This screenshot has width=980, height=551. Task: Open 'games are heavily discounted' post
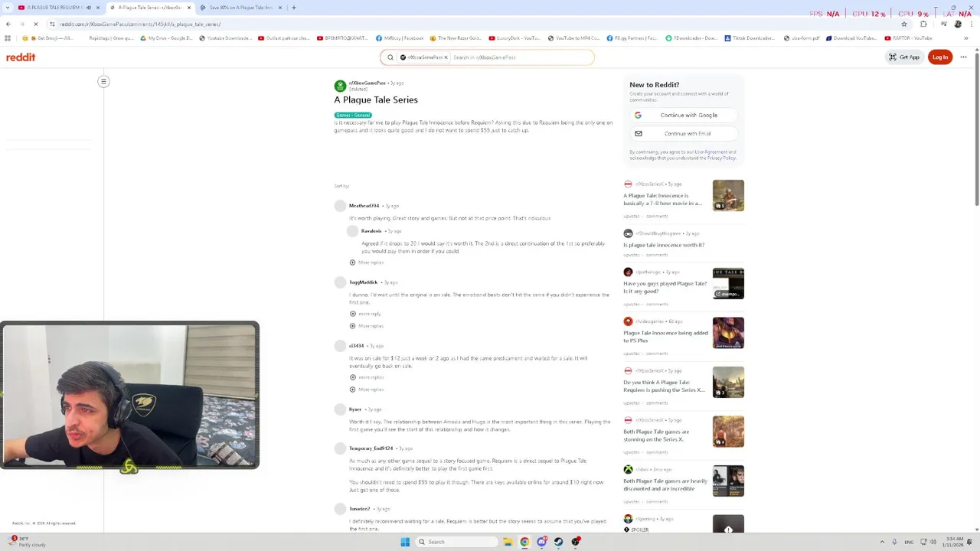click(x=665, y=484)
